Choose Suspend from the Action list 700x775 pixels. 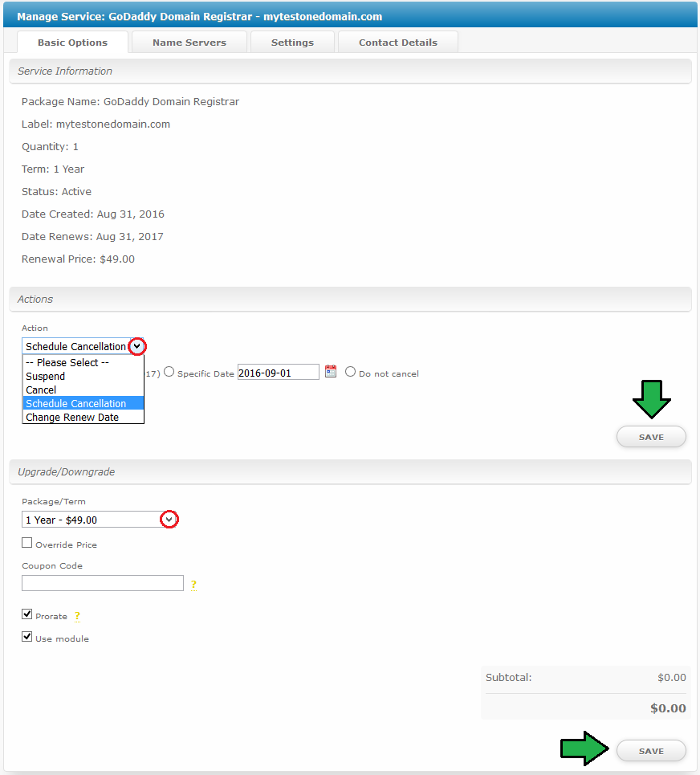click(83, 376)
